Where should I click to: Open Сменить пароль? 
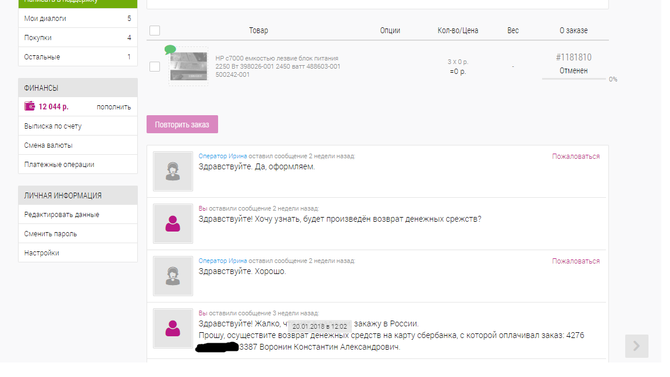[78, 234]
